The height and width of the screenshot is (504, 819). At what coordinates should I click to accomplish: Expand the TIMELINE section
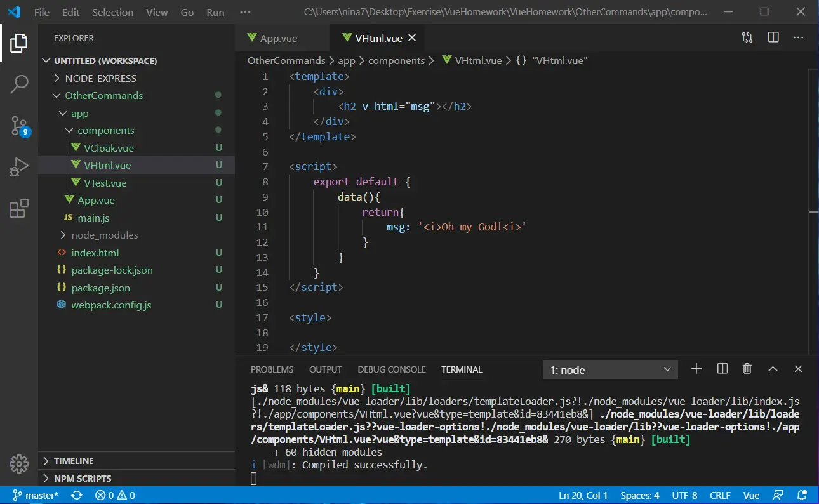click(74, 461)
